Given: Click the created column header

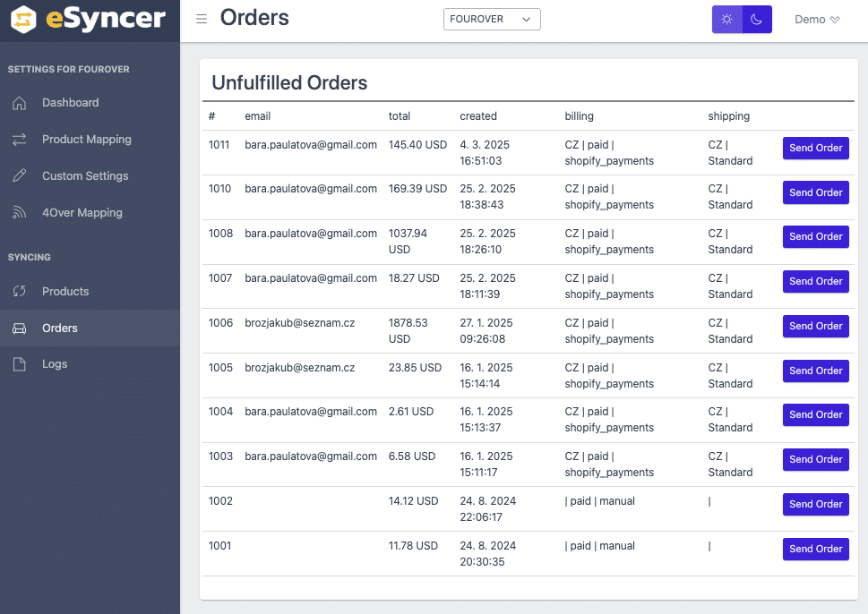Looking at the screenshot, I should point(478,116).
